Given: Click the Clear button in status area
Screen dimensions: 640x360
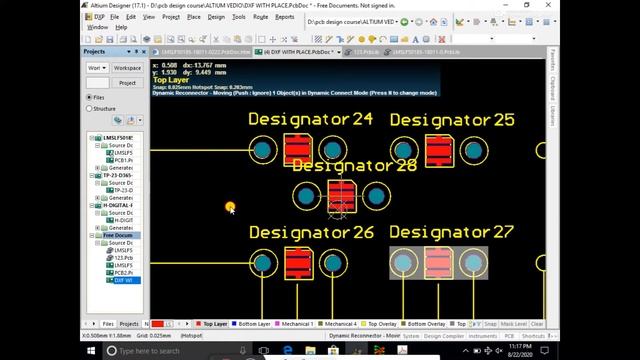Looking at the screenshot, I should 537,324.
